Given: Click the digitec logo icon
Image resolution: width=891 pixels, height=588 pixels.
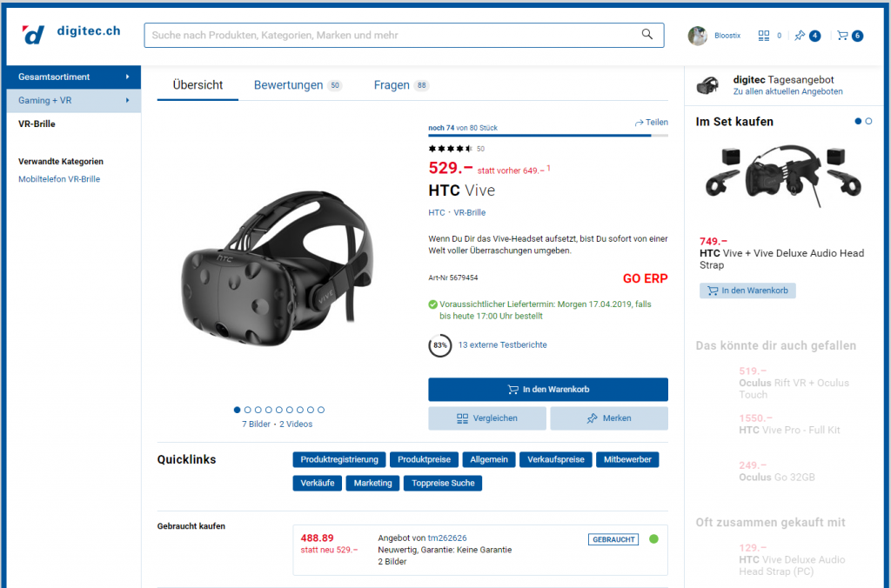Looking at the screenshot, I should 34,34.
